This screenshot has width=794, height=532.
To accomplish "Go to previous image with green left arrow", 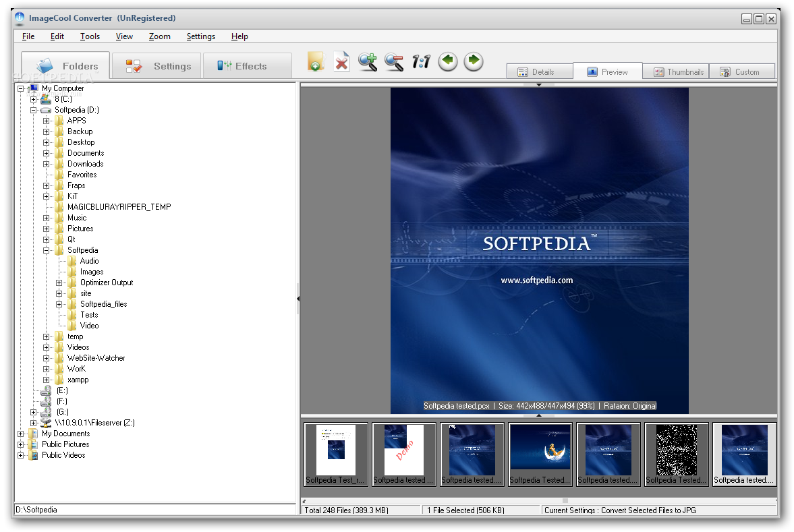I will pyautogui.click(x=448, y=61).
